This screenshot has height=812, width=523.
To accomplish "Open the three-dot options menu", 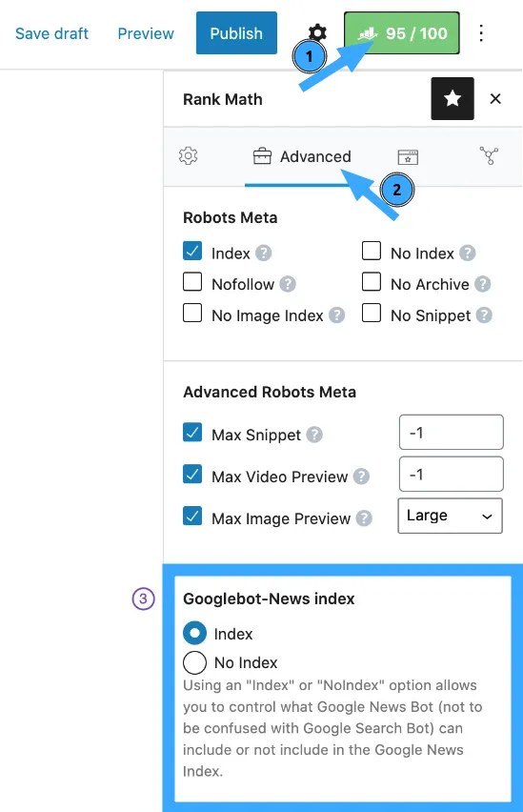I will coord(481,33).
